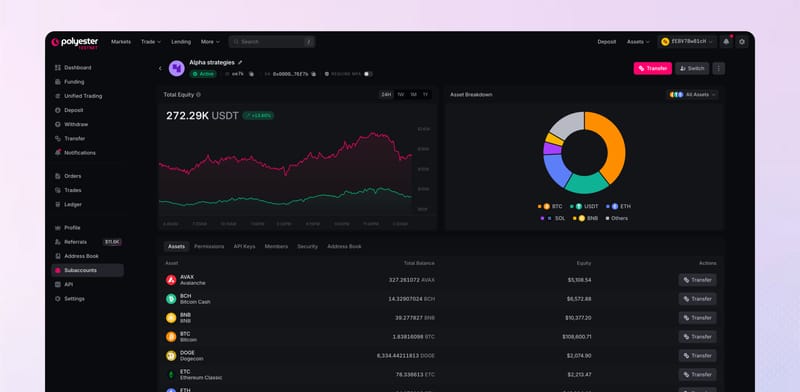800x392 pixels.
Task: Open the sidebar Transfer page
Action: click(x=87, y=139)
